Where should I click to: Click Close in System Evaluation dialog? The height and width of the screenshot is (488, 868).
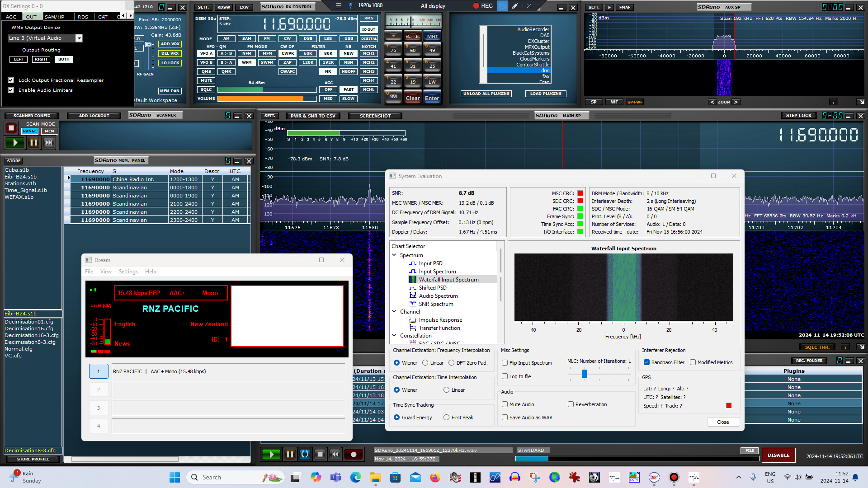tap(722, 422)
